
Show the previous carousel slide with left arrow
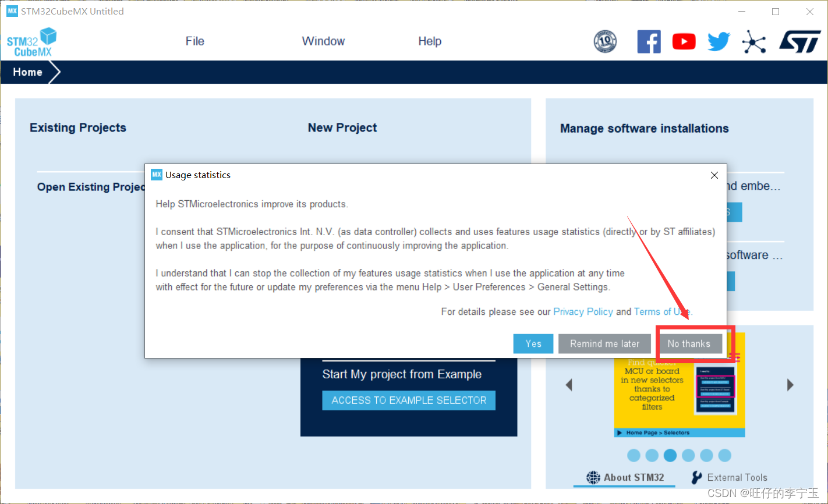pyautogui.click(x=569, y=385)
